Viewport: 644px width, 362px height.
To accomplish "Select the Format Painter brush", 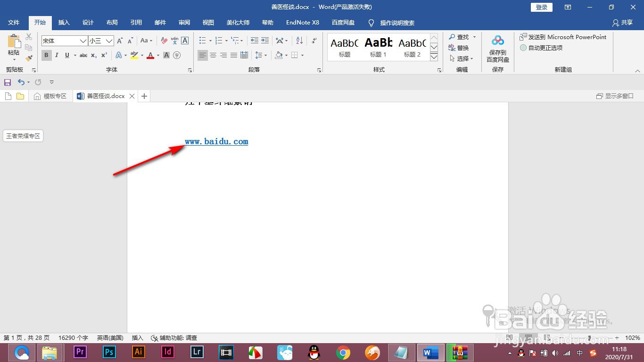I will pos(29,58).
